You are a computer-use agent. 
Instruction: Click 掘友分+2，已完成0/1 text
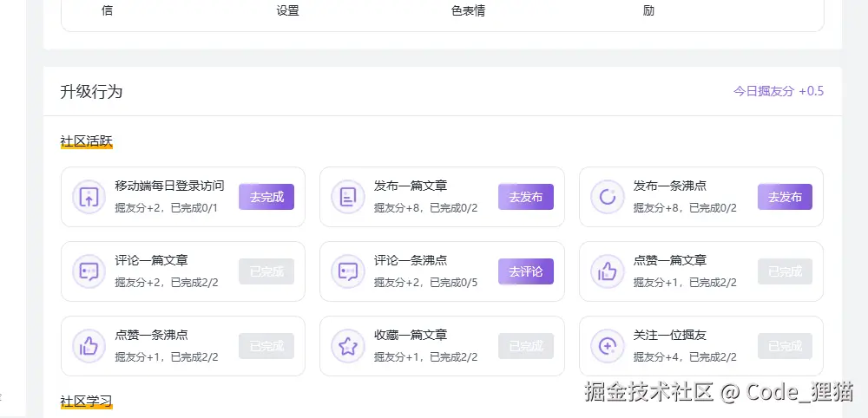coord(167,208)
